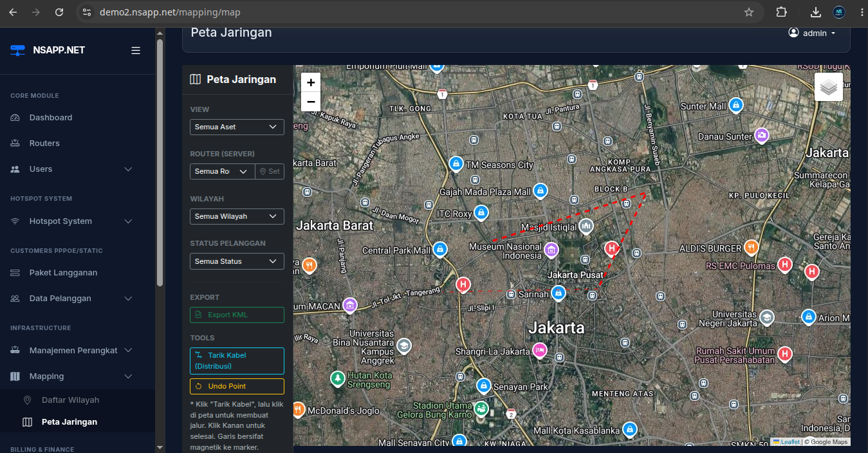Screen dimensions: 868x453
Task: Click TM Seasons City map marker
Action: [456, 163]
